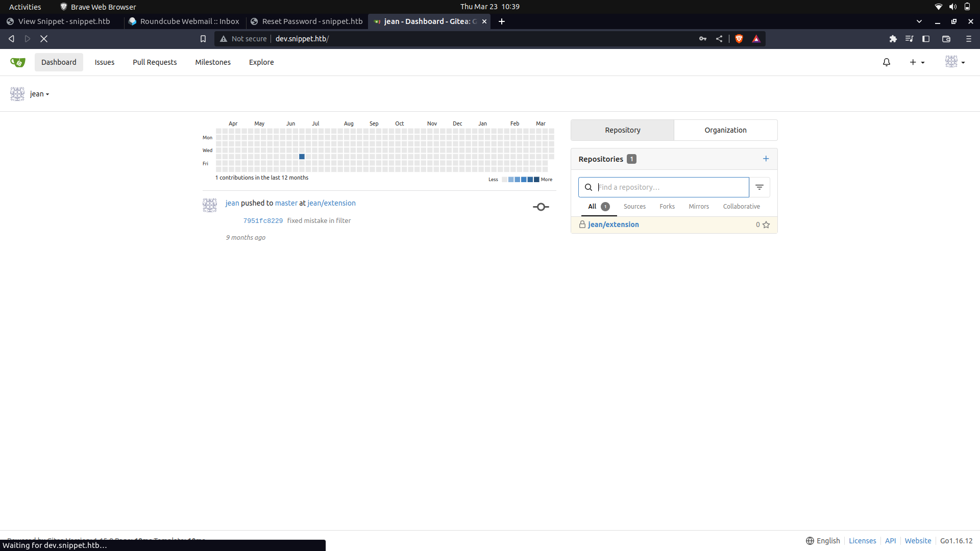The width and height of the screenshot is (980, 551).
Task: Click the Wi-Fi icon in system tray
Action: tap(938, 7)
